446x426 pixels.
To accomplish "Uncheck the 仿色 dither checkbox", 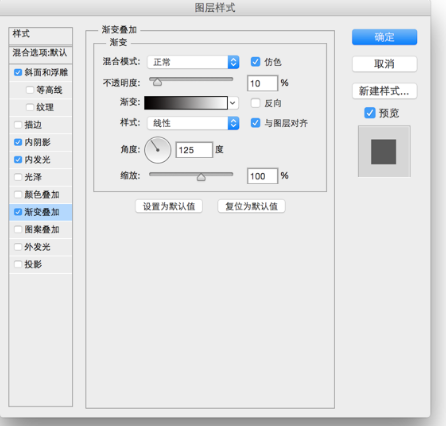I will click(255, 62).
